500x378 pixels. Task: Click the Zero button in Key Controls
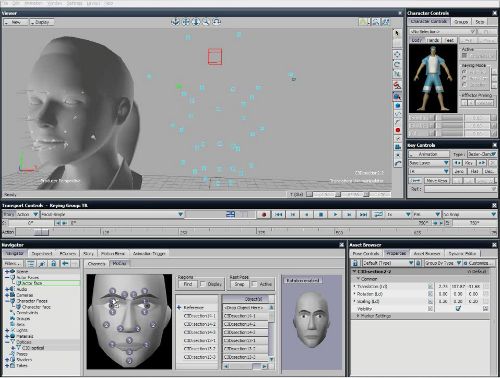(459, 171)
